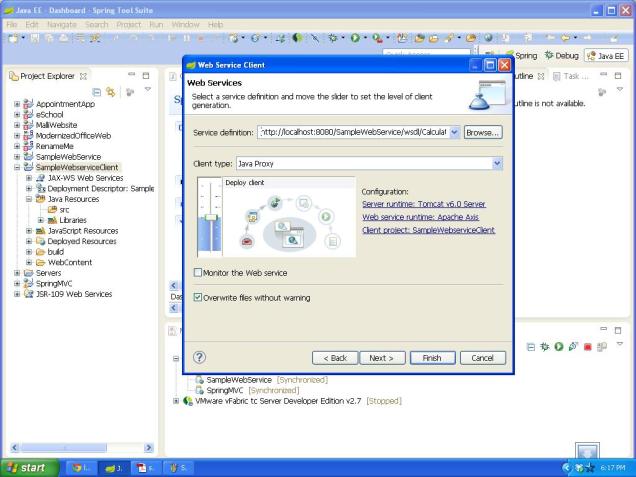The height and width of the screenshot is (477, 636).
Task: Open the File menu
Action: tap(12, 24)
